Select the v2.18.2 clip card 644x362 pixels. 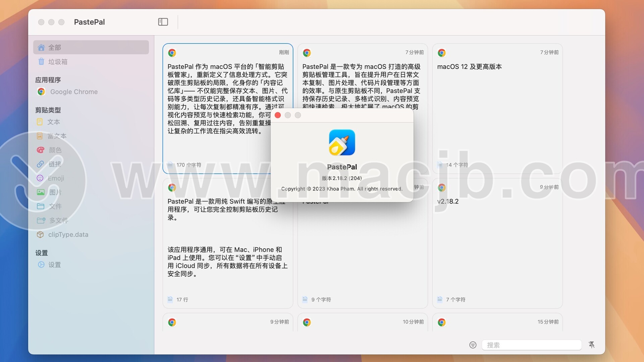click(497, 243)
